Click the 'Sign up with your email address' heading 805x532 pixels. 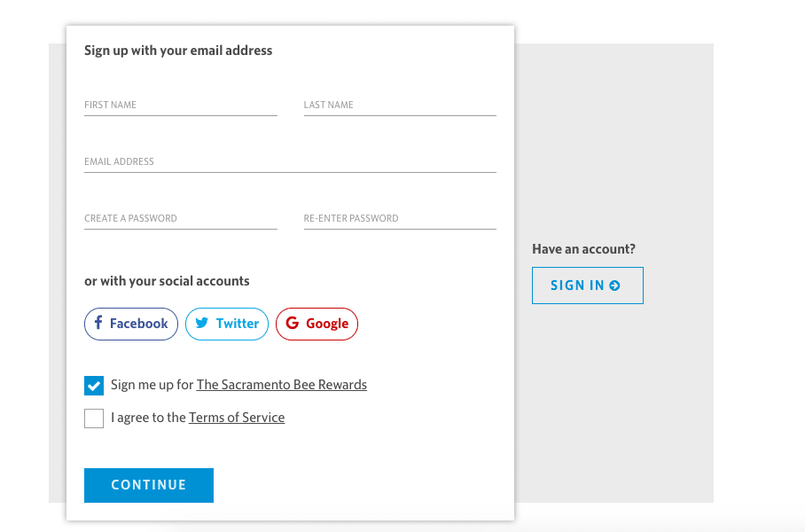pyautogui.click(x=178, y=51)
